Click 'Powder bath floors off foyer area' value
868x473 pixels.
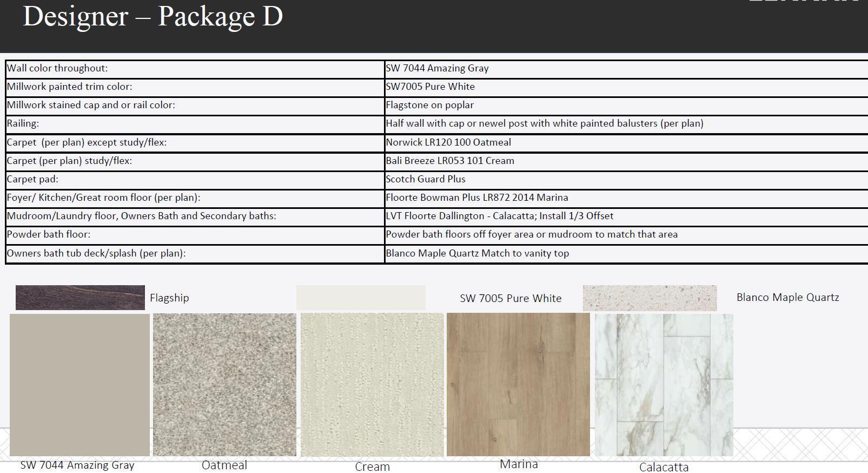[532, 234]
